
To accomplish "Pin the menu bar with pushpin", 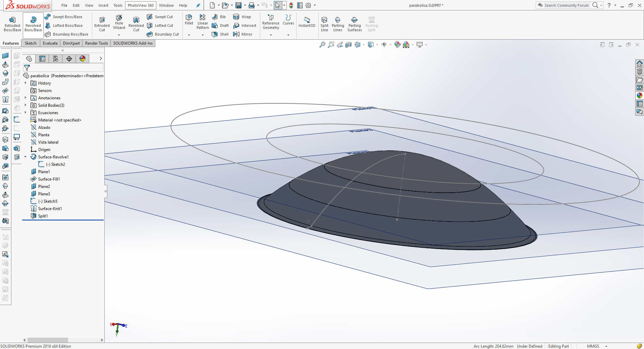I will [x=198, y=5].
